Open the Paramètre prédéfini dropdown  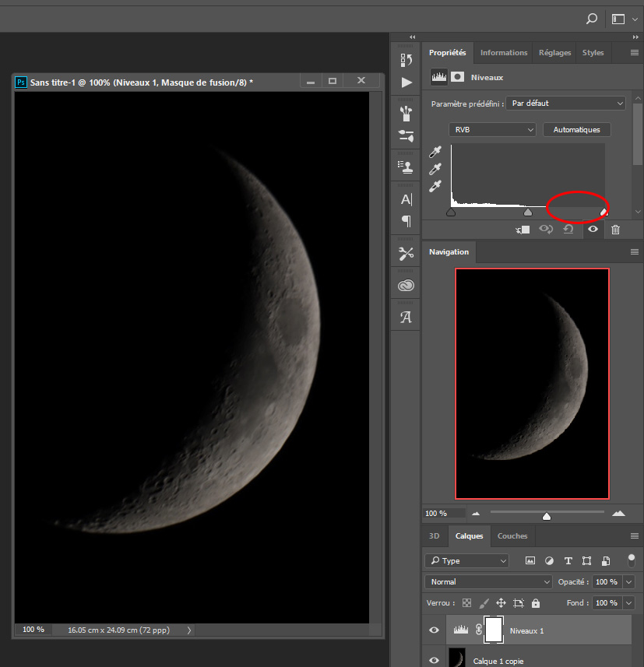[565, 104]
